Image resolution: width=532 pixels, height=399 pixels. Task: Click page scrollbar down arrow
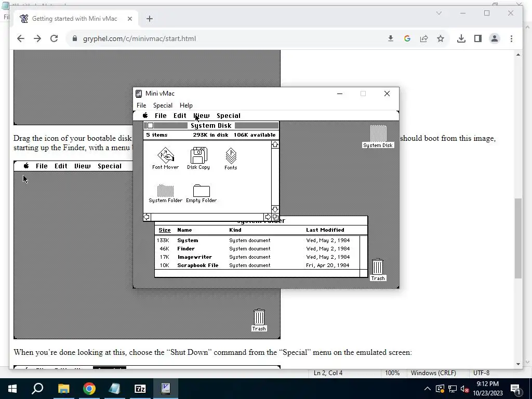click(518, 364)
